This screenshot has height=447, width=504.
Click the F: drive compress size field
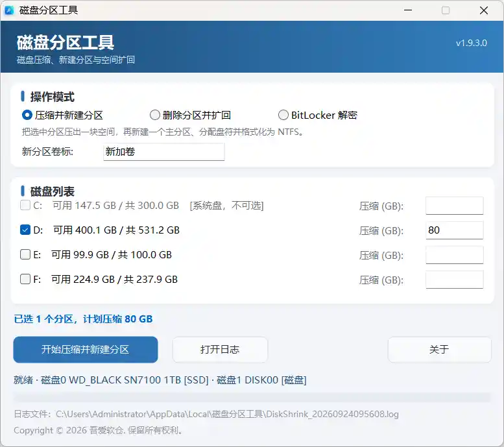point(455,280)
